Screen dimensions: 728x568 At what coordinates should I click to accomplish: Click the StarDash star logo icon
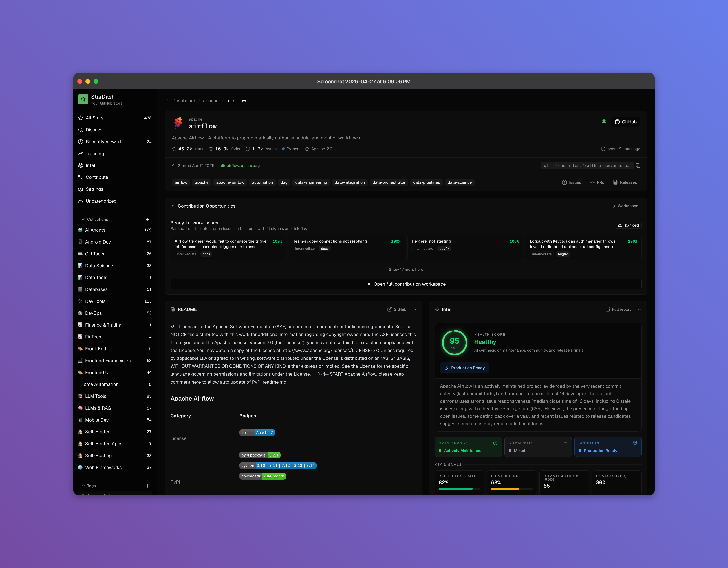83,99
